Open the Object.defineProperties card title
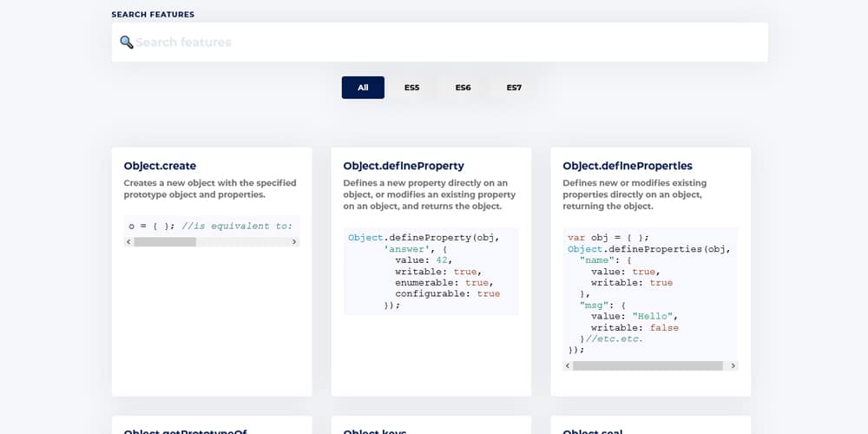 click(628, 166)
